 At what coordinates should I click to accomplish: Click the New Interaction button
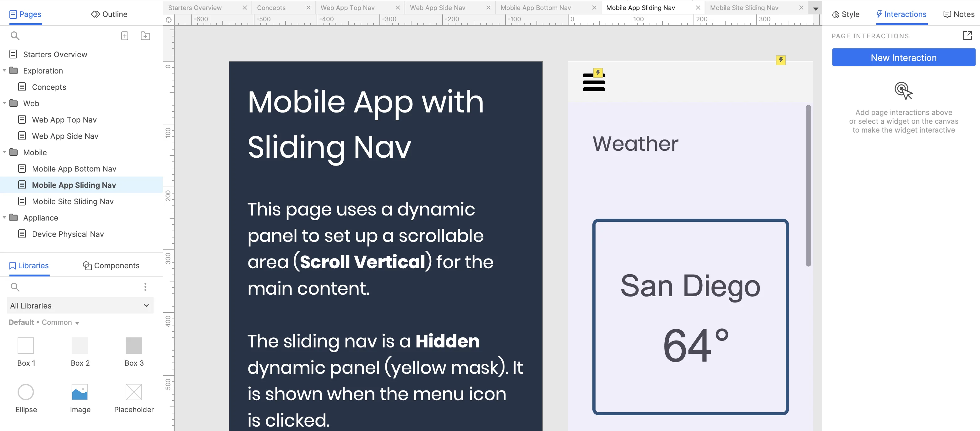(x=904, y=57)
